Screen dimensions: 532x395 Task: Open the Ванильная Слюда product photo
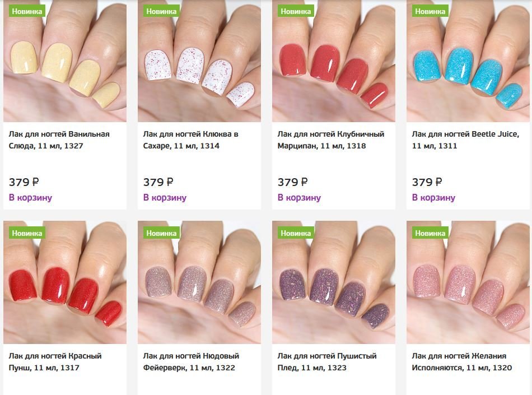point(65,61)
